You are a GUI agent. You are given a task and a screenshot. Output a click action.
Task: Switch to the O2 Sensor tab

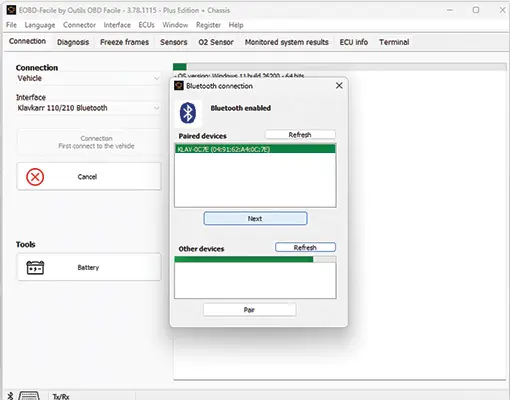click(x=216, y=42)
